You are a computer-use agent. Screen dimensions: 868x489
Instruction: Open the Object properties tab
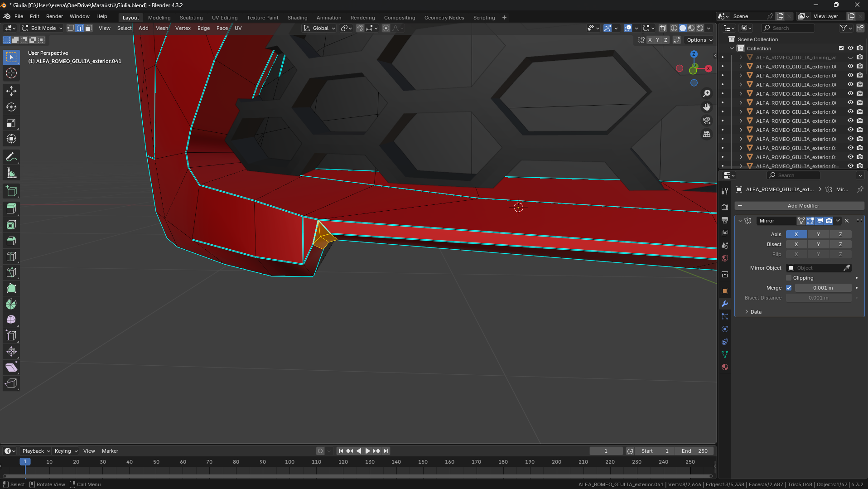[725, 291]
